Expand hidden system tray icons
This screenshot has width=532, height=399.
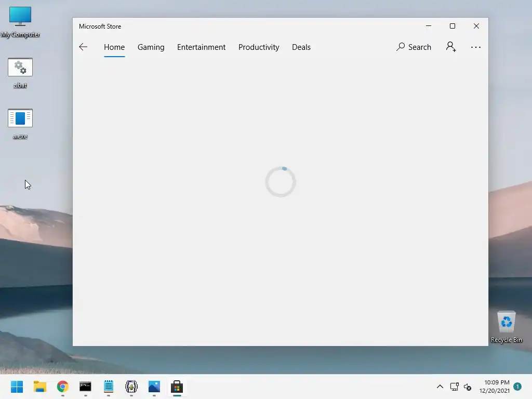[440, 387]
